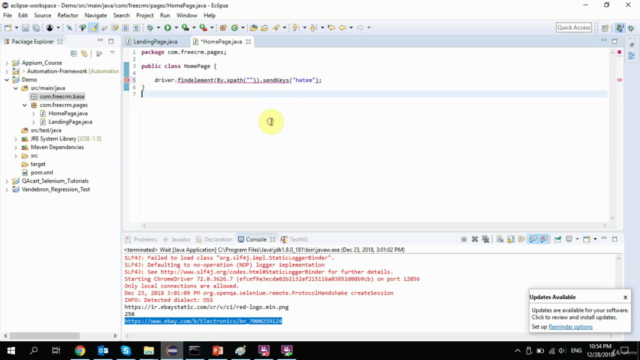640x360 pixels.
Task: Click the Save icon in toolbar
Action: [x=25, y=28]
